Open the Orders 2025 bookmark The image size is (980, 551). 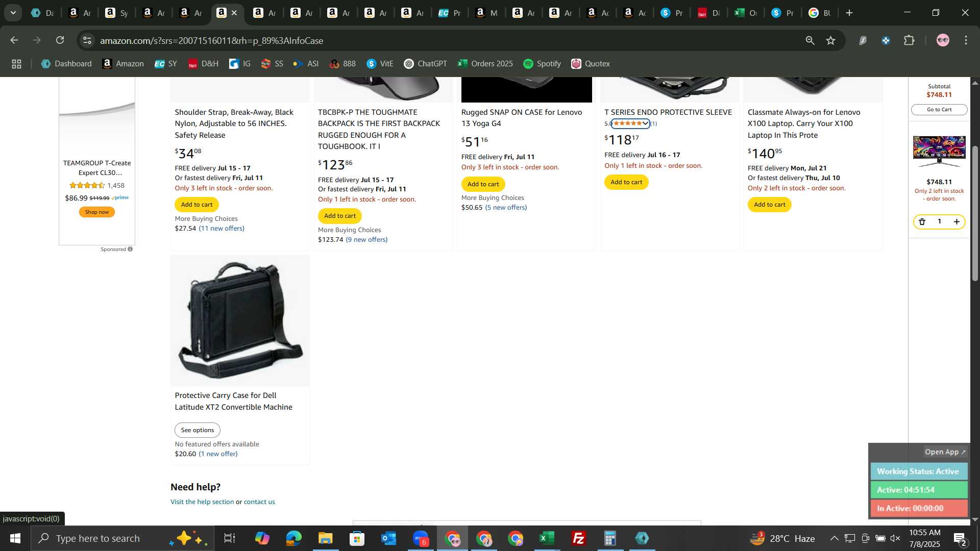point(485,64)
